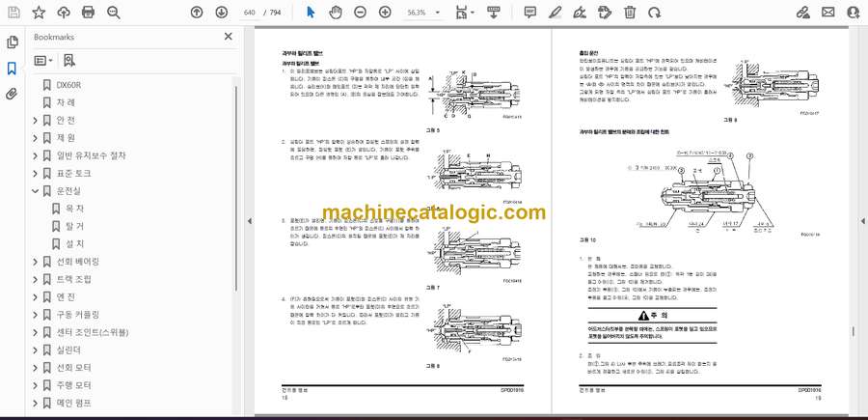Choose the arrow selection tool

click(x=311, y=13)
